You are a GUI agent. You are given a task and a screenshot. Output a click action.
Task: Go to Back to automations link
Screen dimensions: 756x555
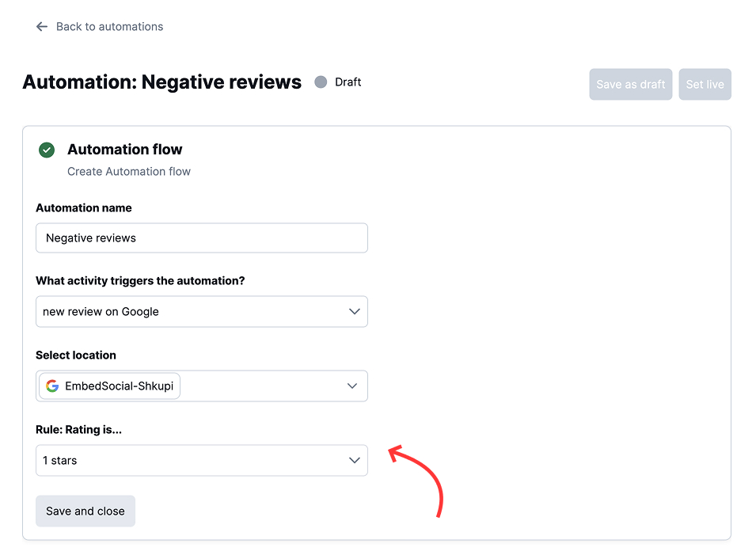point(109,27)
